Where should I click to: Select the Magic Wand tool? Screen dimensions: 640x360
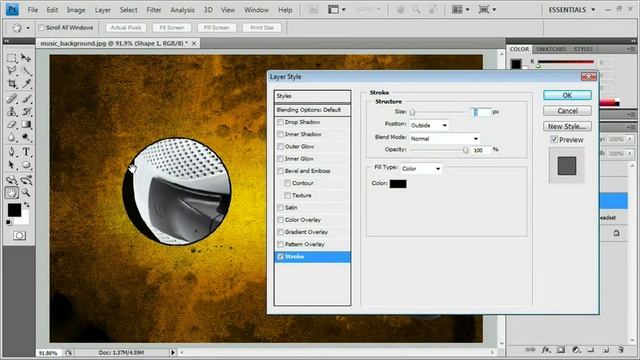(26, 71)
